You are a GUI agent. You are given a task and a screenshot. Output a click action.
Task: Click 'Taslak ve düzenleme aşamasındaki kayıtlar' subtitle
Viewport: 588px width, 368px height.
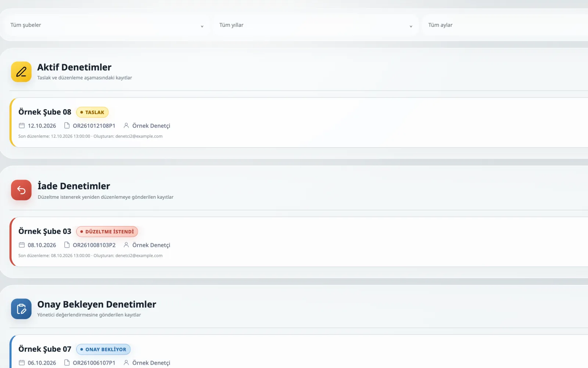pos(85,78)
